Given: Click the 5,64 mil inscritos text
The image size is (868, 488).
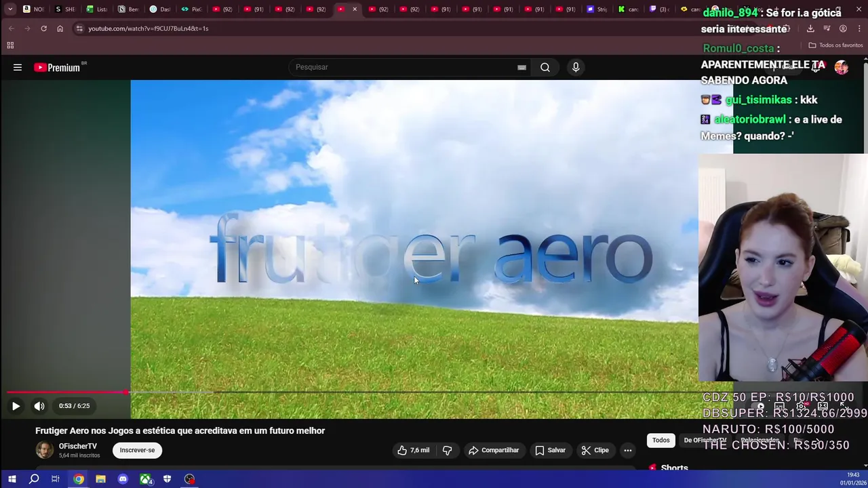Looking at the screenshot, I should click(x=79, y=455).
